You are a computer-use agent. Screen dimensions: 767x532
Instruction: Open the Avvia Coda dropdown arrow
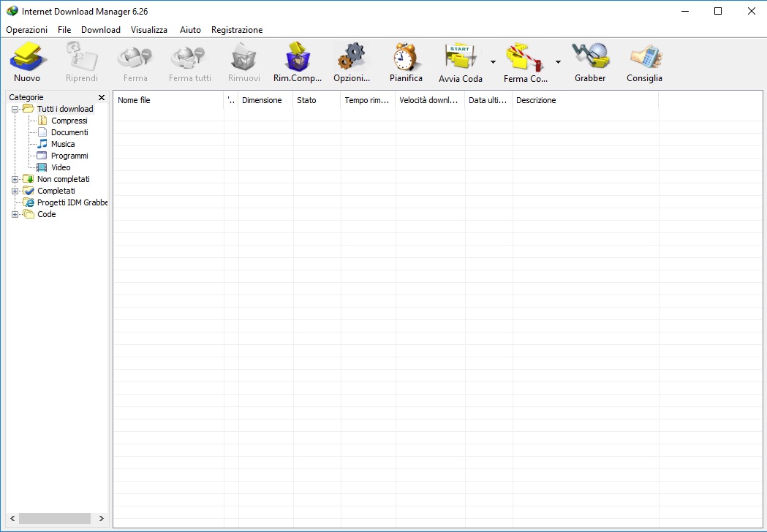point(493,62)
